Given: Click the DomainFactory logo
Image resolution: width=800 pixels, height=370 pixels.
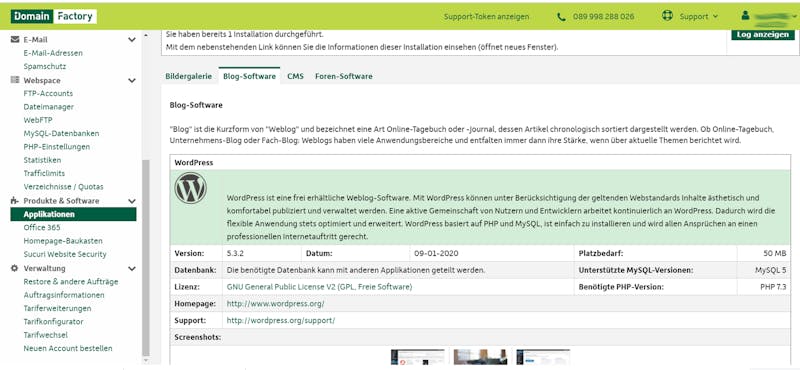Looking at the screenshot, I should pyautogui.click(x=54, y=16).
